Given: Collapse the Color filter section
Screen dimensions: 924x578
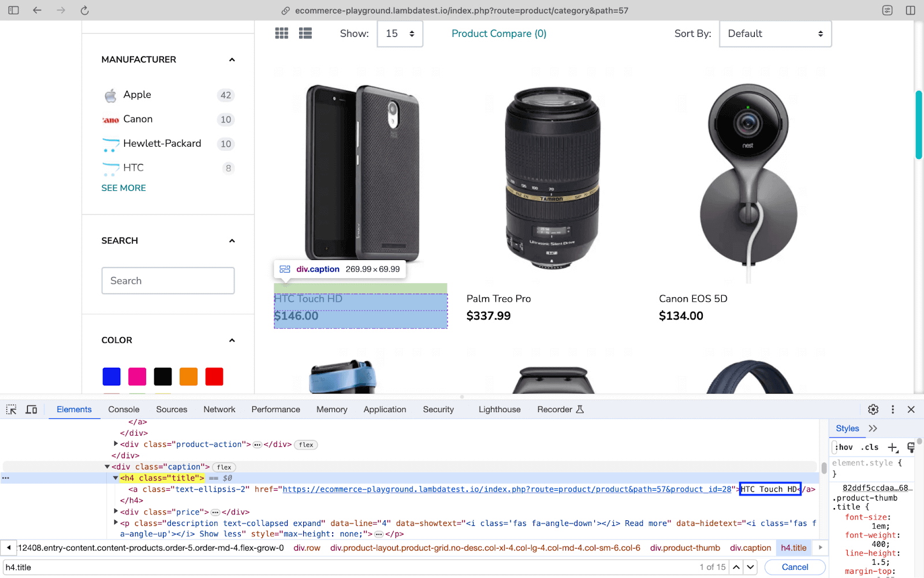Looking at the screenshot, I should tap(232, 340).
